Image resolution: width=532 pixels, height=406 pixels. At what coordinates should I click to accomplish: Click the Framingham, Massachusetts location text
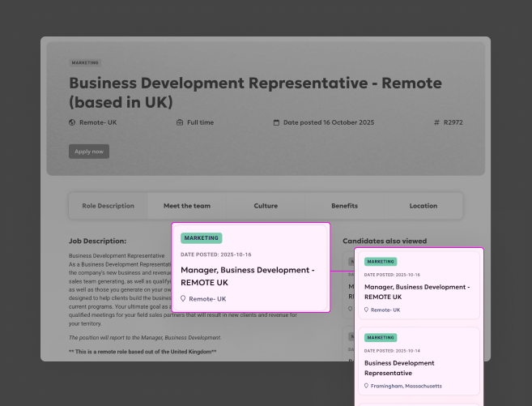[x=406, y=386]
